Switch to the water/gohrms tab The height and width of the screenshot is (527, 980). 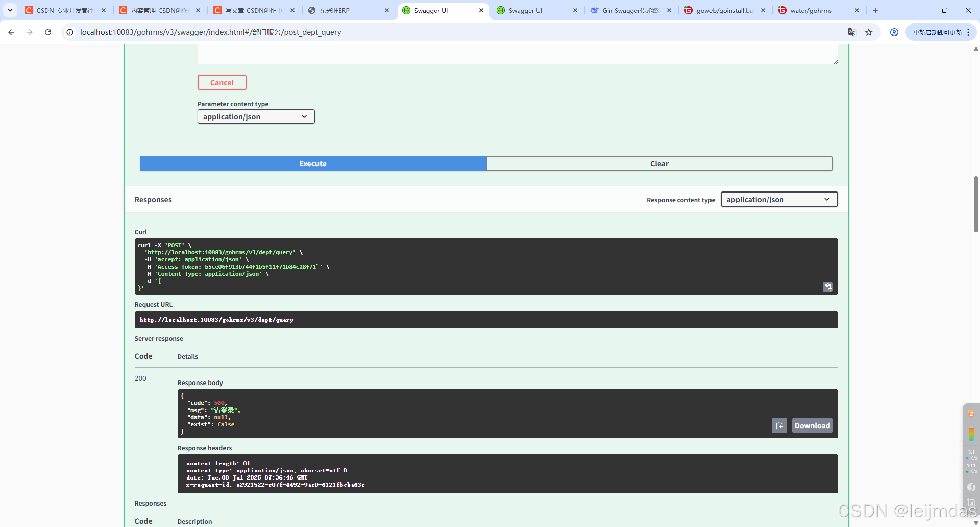pyautogui.click(x=812, y=10)
